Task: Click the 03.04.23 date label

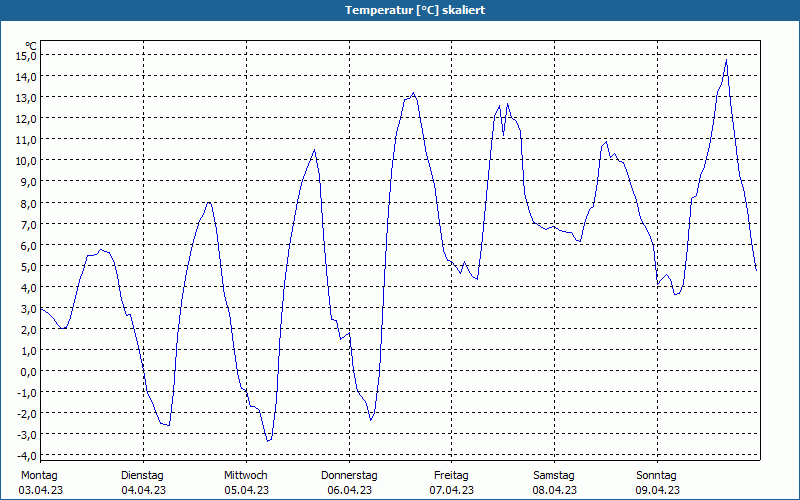Action: coord(41,490)
